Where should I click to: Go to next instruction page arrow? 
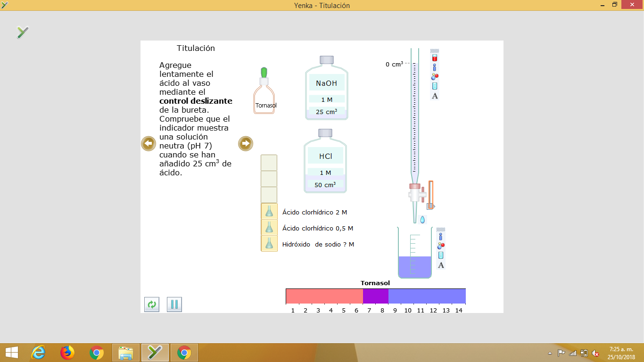246,143
